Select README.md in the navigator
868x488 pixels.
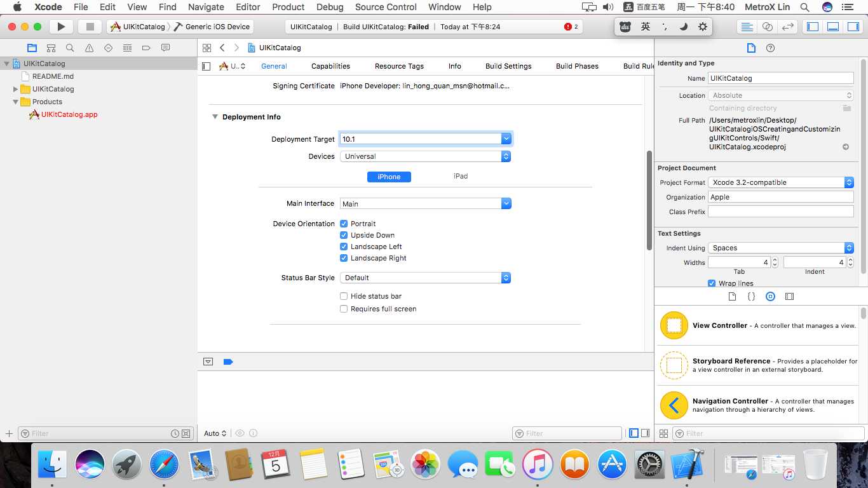click(53, 76)
